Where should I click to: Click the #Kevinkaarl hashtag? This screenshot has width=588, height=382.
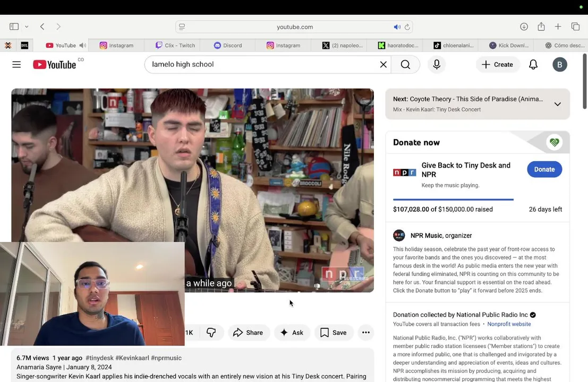pyautogui.click(x=132, y=358)
